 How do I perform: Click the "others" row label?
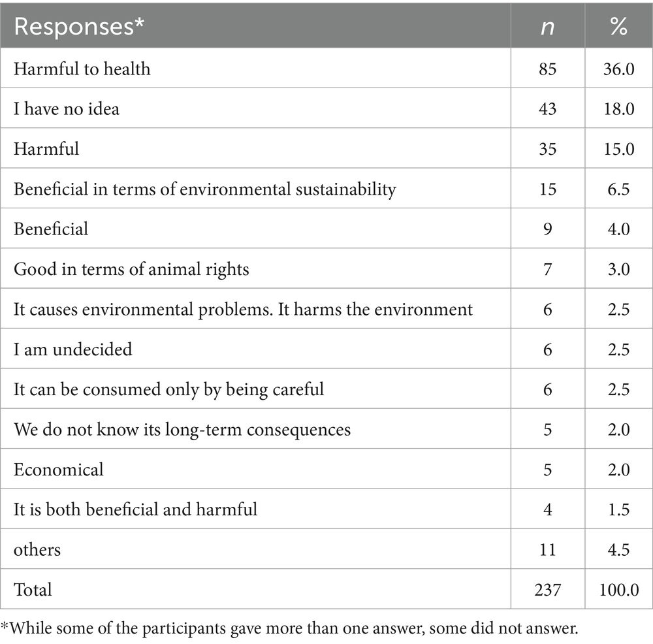[37, 550]
